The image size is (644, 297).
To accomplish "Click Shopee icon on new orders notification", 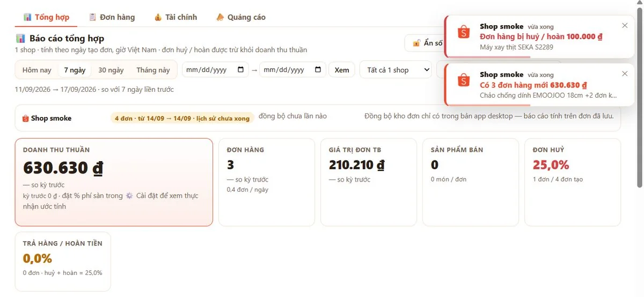I will [464, 81].
